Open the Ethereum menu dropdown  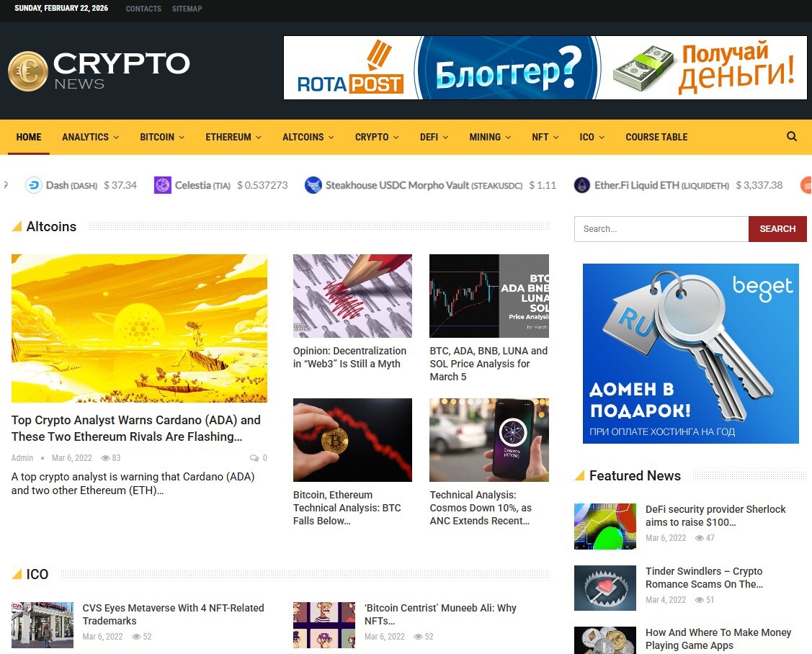[x=233, y=137]
